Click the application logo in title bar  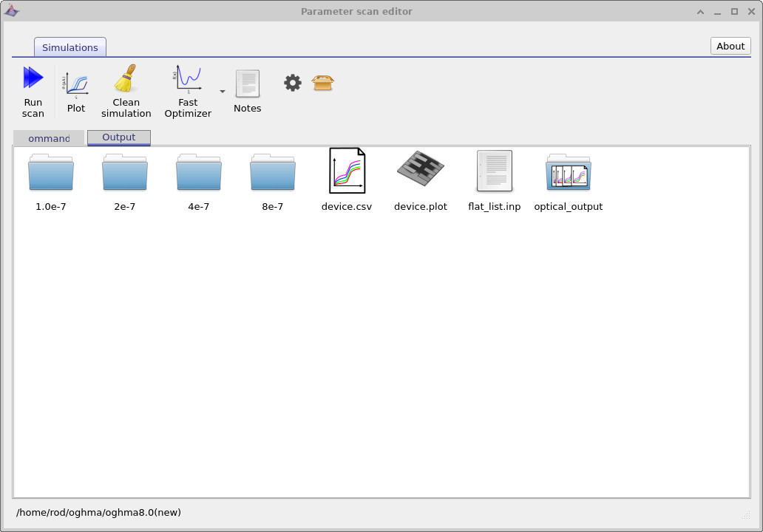click(13, 11)
